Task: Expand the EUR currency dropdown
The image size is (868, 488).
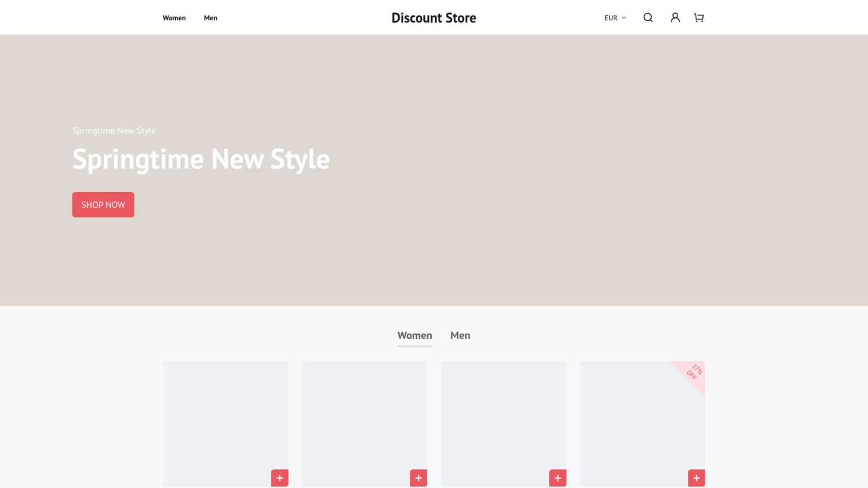Action: point(615,18)
